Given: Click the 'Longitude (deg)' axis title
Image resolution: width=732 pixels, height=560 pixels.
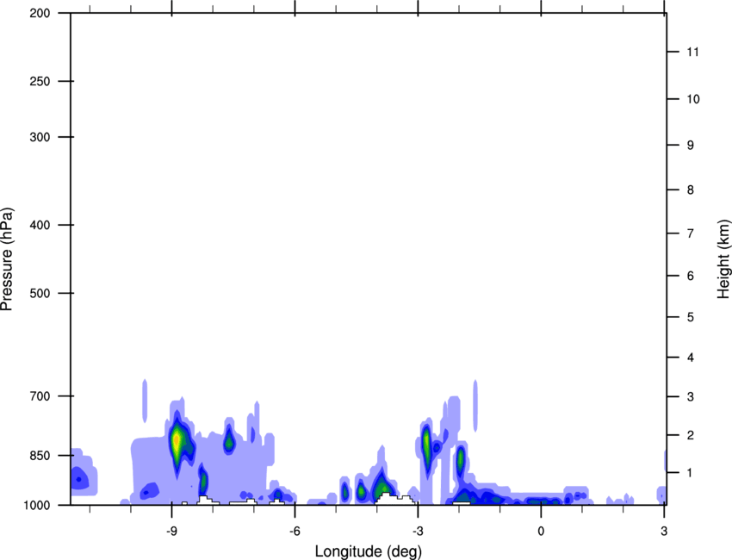Looking at the screenshot, I should [369, 551].
